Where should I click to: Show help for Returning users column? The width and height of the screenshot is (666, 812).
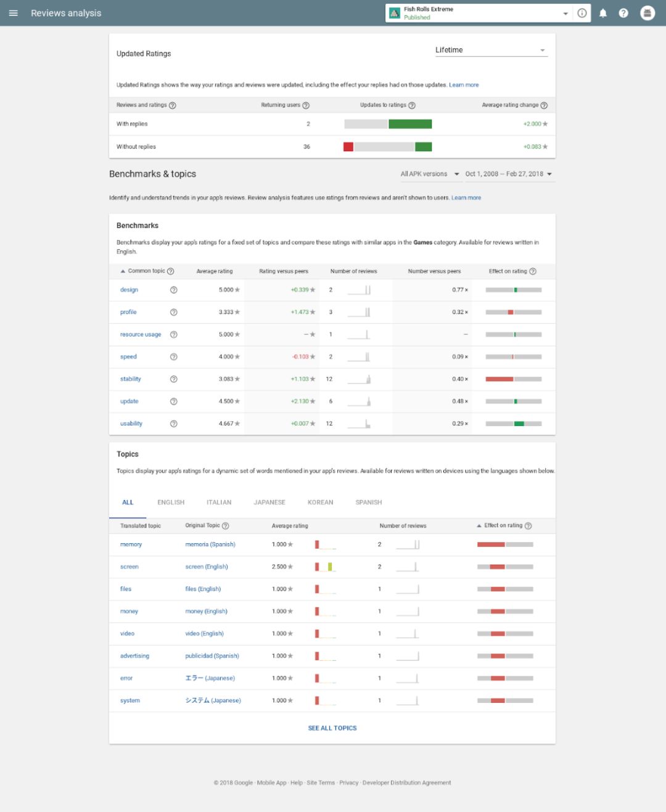(306, 105)
